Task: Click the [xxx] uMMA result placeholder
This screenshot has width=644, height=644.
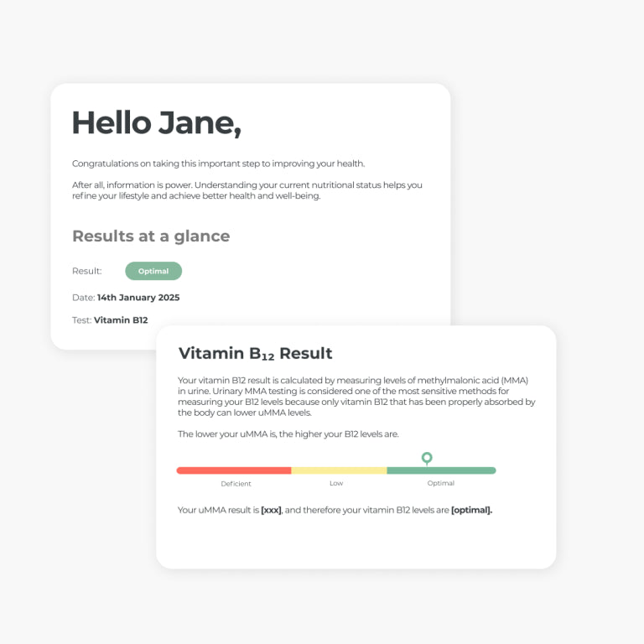Action: click(x=271, y=510)
